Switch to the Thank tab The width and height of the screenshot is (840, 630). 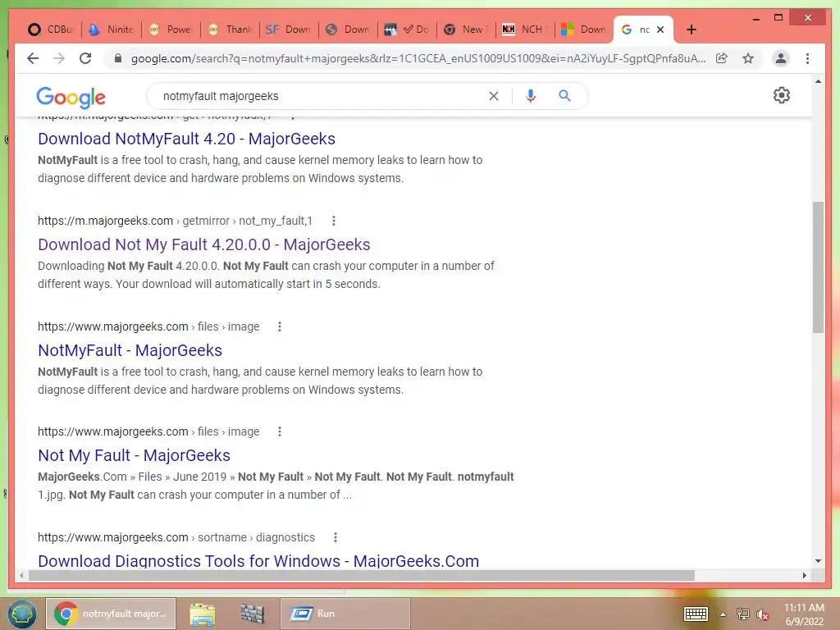coord(231,30)
